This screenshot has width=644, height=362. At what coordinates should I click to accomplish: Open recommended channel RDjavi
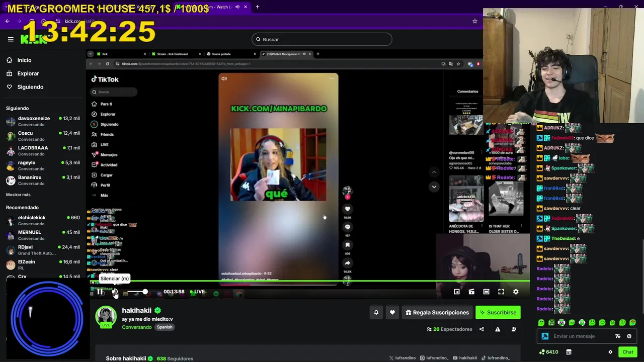[x=43, y=250]
